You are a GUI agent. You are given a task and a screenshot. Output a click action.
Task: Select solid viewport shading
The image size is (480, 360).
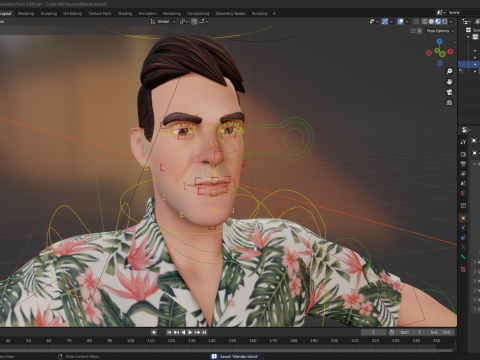pos(431,22)
